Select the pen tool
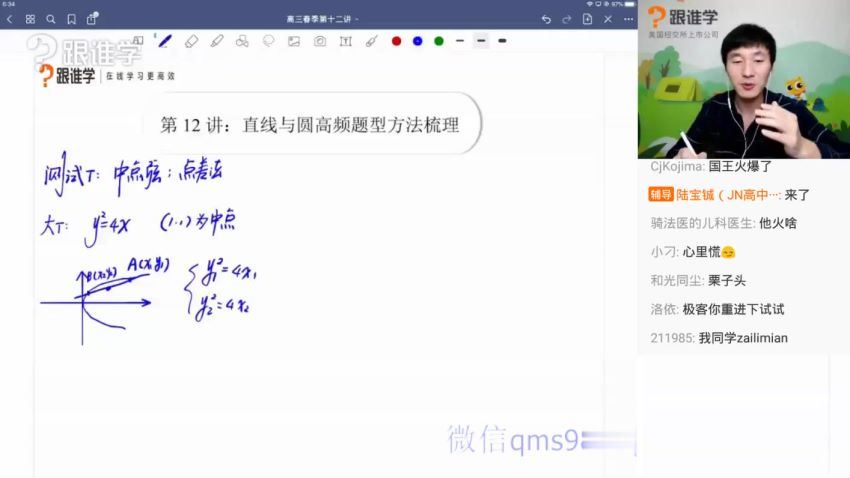Screen dimensions: 850x478 (165, 41)
